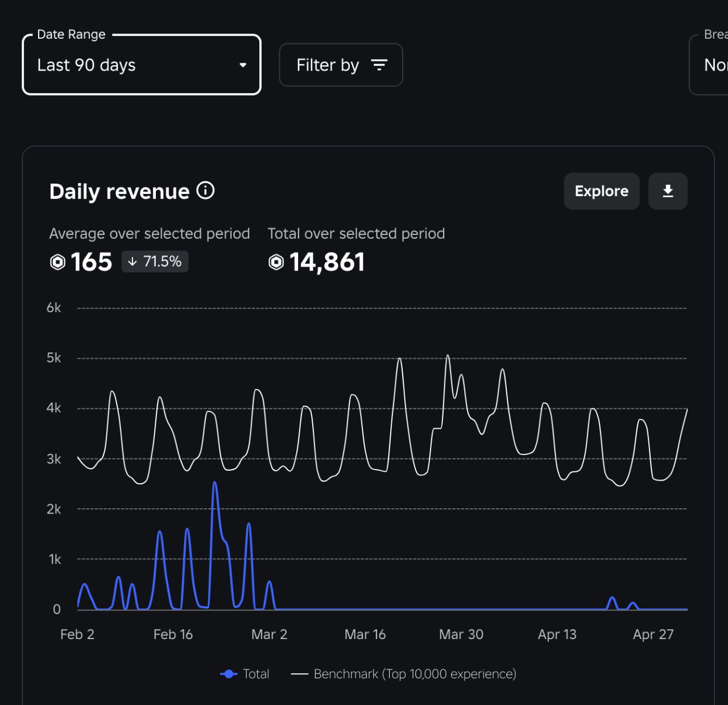Click the filter lines icon
Image resolution: width=728 pixels, height=705 pixels.
(379, 65)
